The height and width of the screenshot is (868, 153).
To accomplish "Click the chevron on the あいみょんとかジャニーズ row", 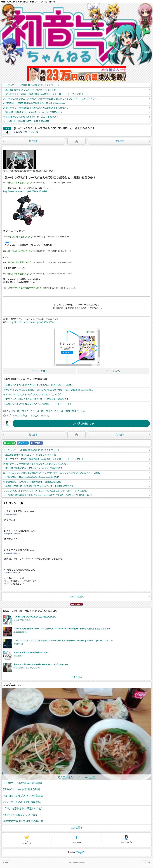I will pos(149,99).
